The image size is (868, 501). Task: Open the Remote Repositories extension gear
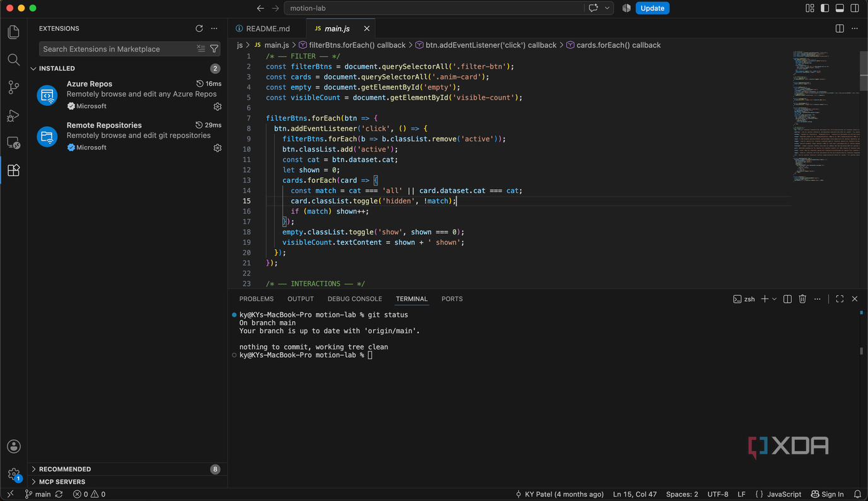click(x=217, y=148)
